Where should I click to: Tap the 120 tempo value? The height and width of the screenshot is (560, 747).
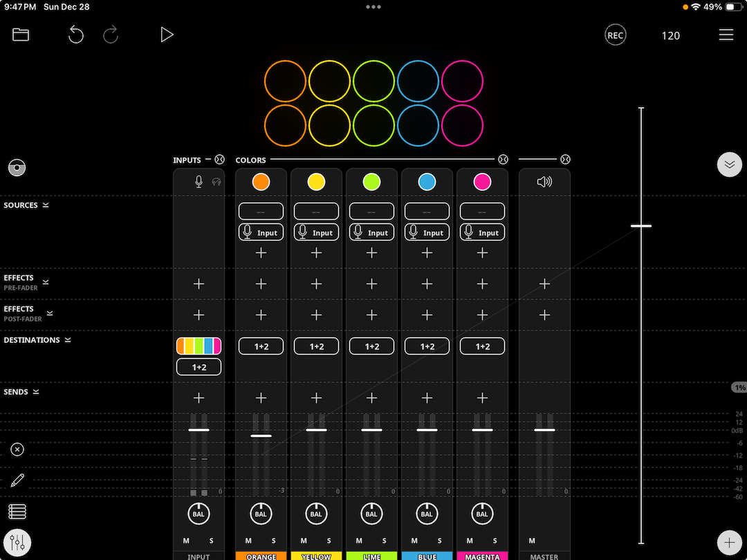(670, 36)
